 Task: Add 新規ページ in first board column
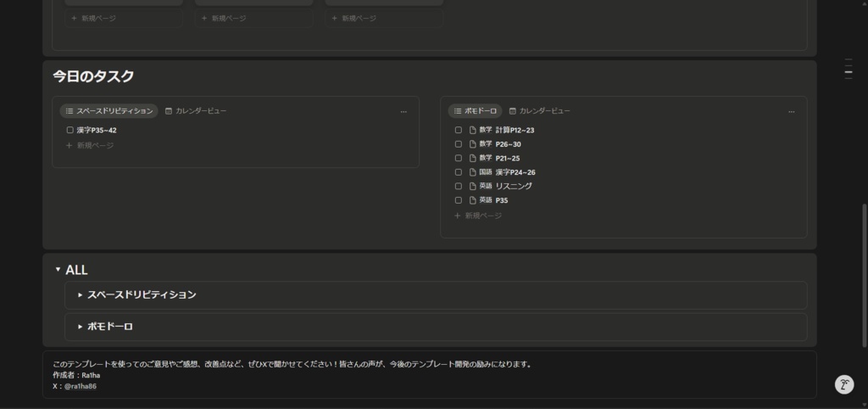point(124,19)
